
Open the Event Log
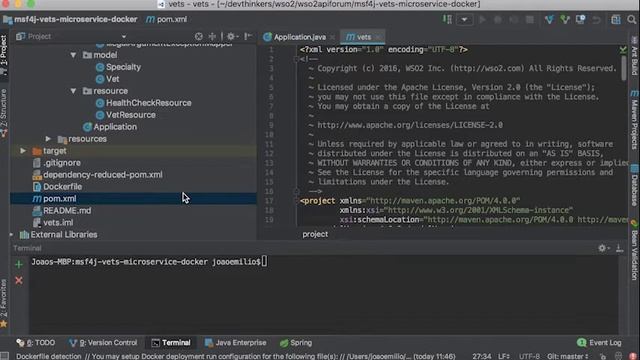pyautogui.click(x=599, y=343)
